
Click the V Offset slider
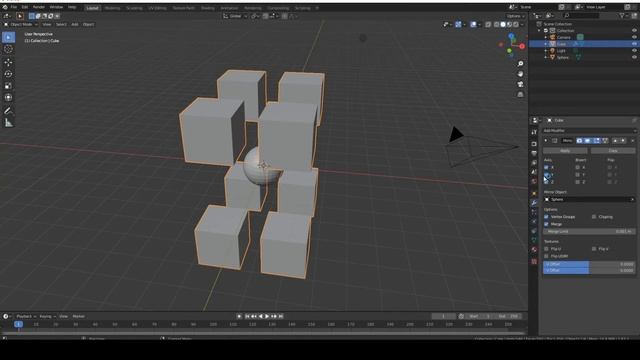tap(589, 271)
